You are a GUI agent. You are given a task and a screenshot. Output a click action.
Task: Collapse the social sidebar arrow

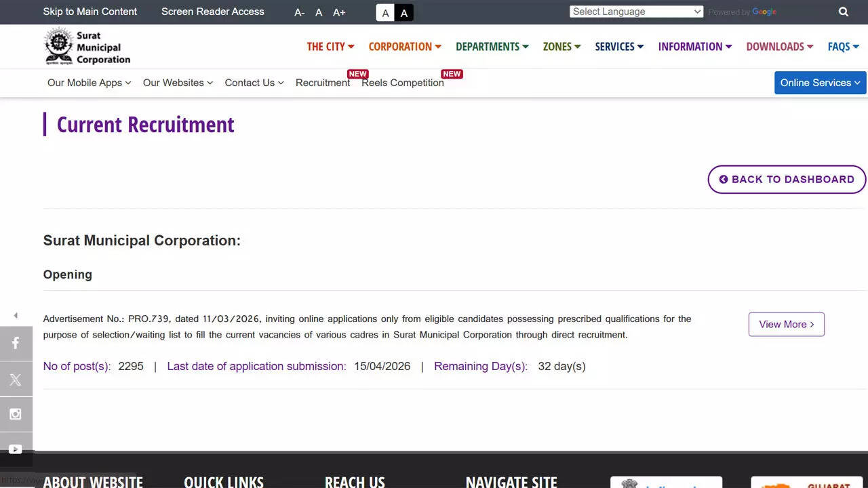pos(16,314)
